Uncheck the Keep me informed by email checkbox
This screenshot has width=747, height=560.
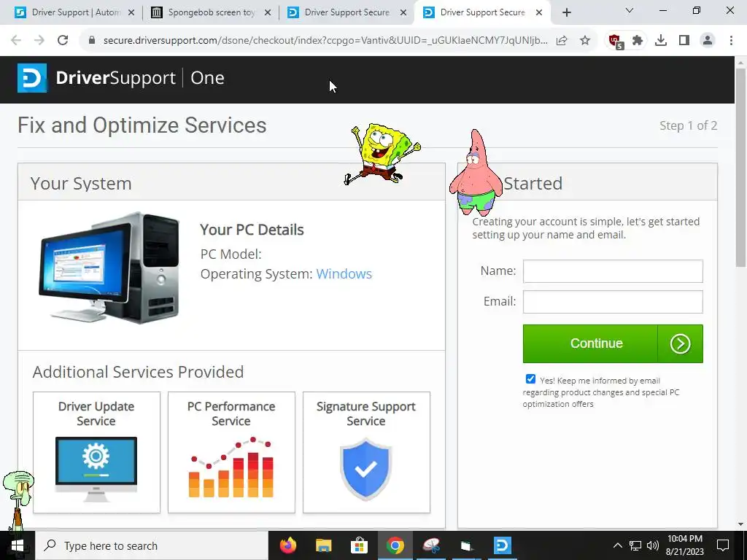click(530, 379)
